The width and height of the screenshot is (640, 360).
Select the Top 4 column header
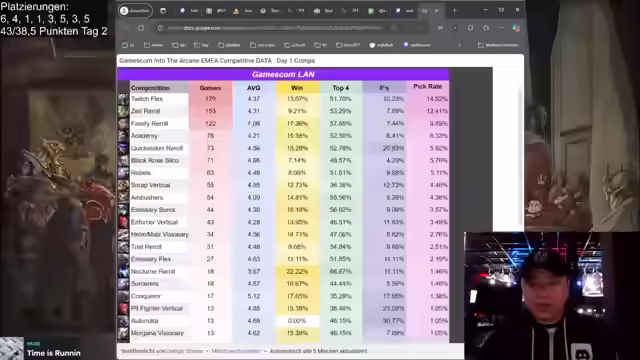point(341,88)
